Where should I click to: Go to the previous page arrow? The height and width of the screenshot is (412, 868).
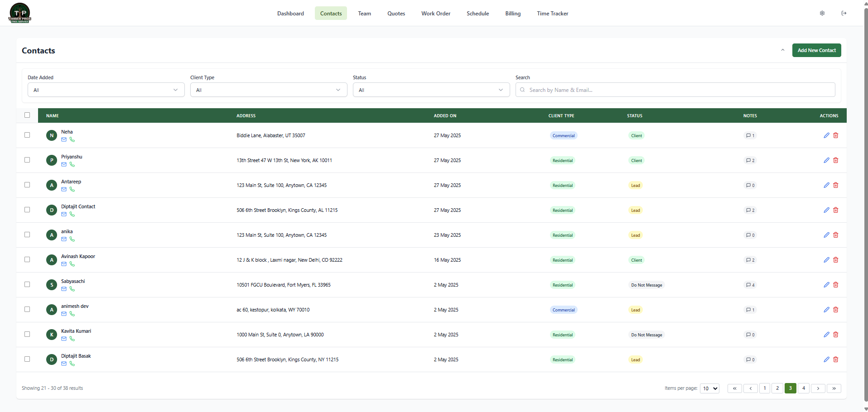click(751, 388)
